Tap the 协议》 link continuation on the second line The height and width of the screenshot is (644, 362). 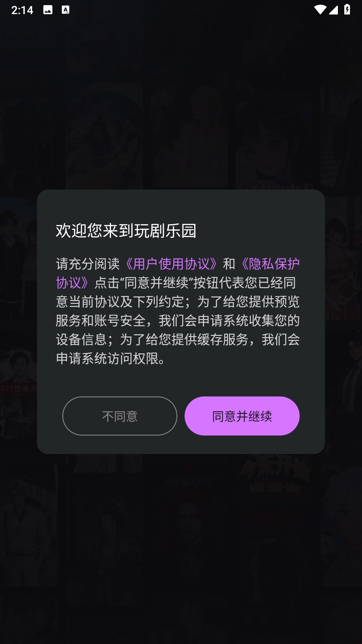point(72,283)
